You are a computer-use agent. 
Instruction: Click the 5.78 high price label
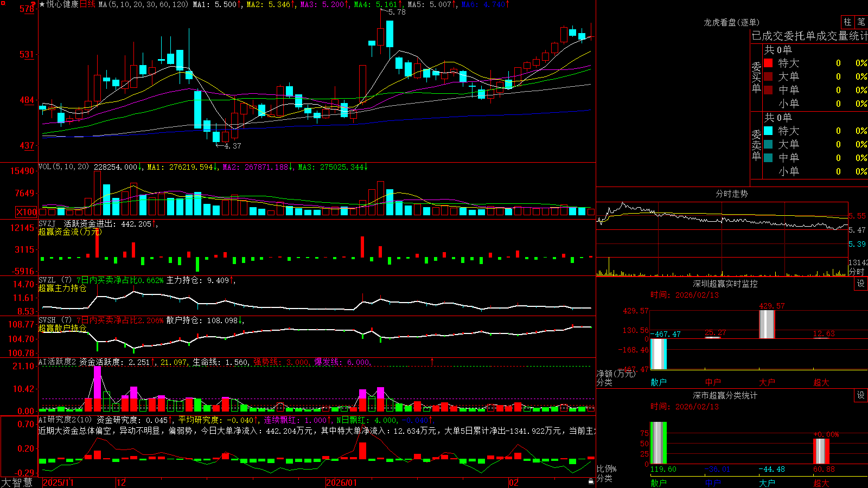397,12
